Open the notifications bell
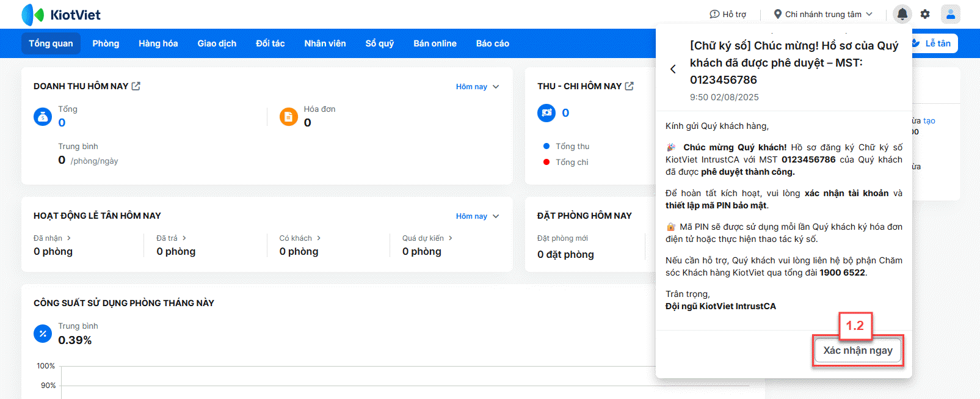Screen dimensions: 980x399 click(902, 14)
